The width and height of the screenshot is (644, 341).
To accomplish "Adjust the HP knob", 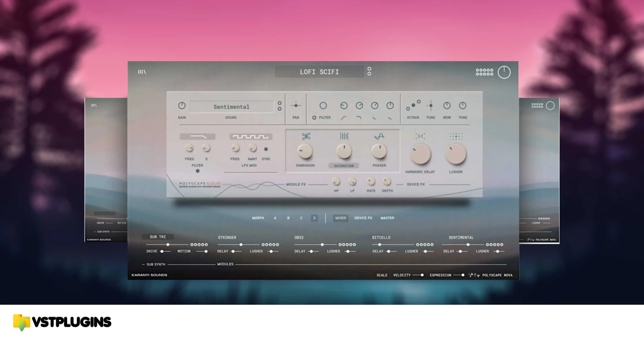I will pos(336,181).
